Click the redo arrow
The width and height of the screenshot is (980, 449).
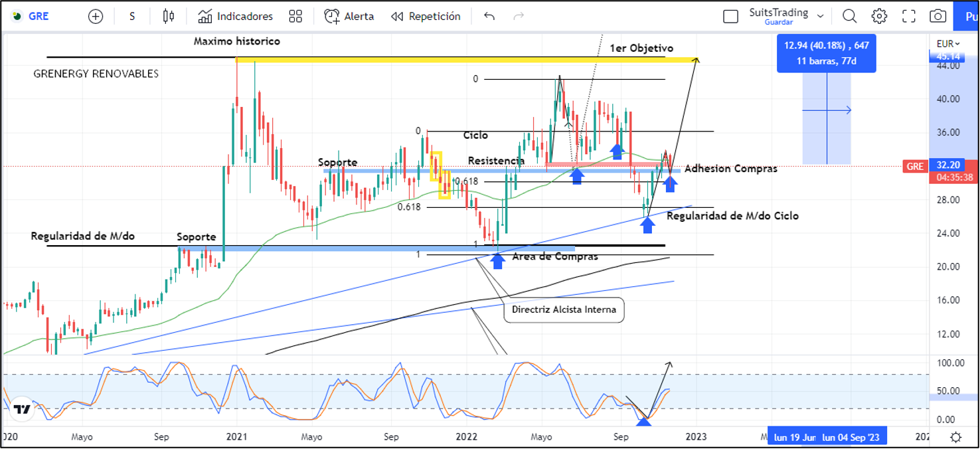519,17
